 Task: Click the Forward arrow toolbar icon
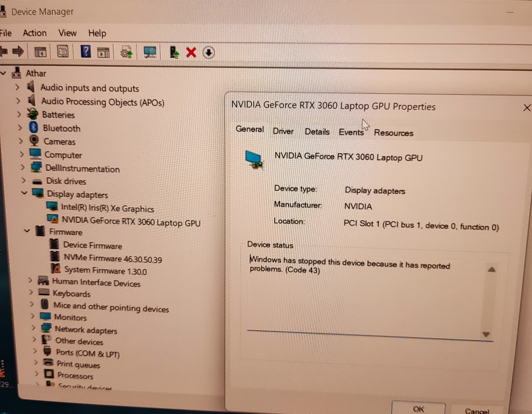[18, 51]
